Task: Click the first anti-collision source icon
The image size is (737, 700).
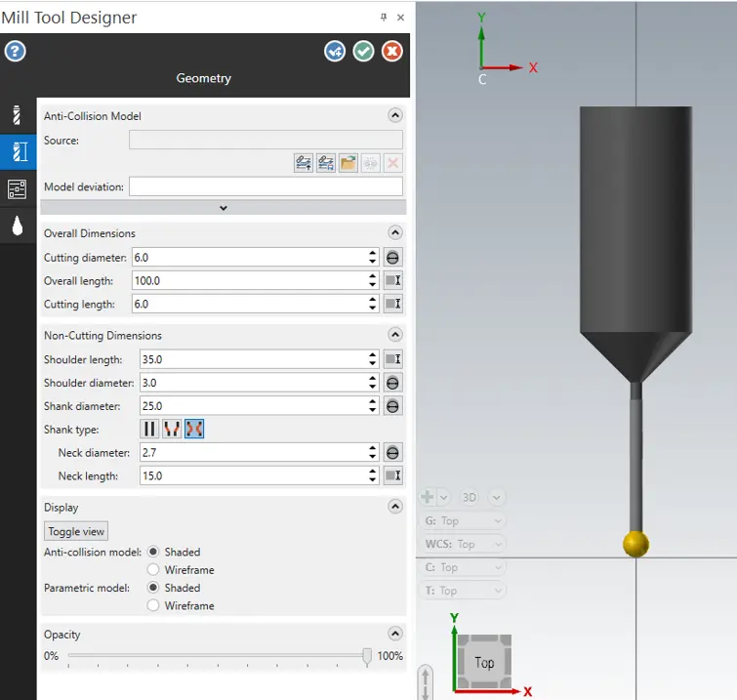Action: tap(304, 163)
